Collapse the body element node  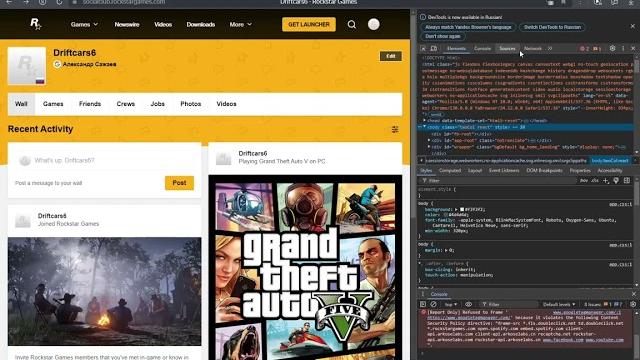(424, 127)
